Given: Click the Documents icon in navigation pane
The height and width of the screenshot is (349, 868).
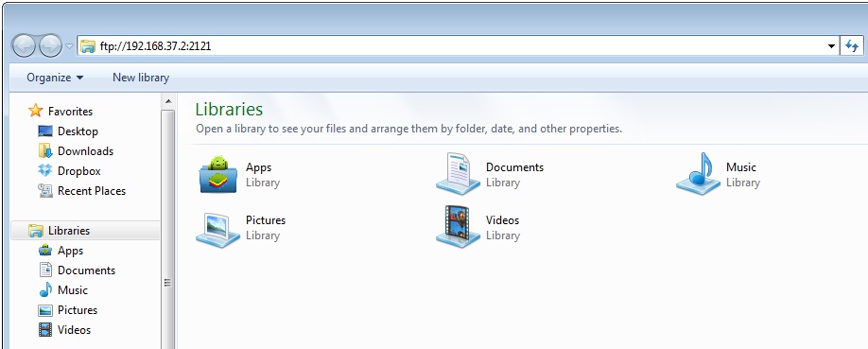Looking at the screenshot, I should point(45,270).
